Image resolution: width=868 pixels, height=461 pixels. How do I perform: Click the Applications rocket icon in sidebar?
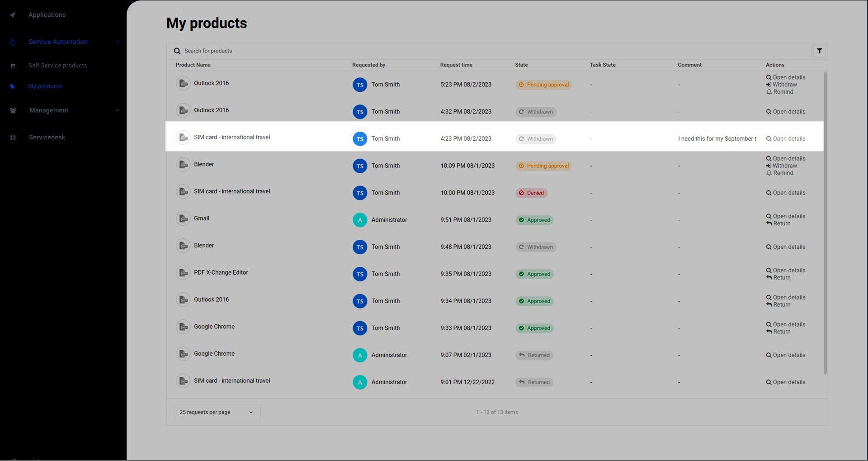tap(13, 15)
